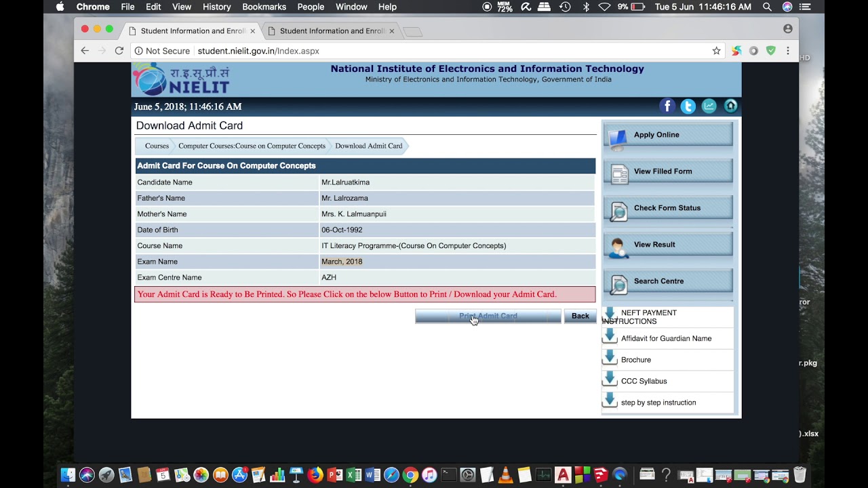
Task: Click the browser forward arrow
Action: [102, 51]
